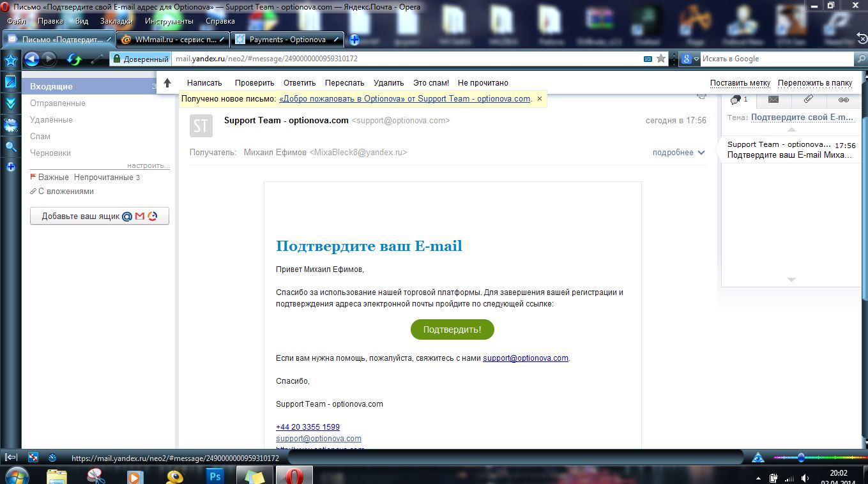Open the Черновики folder
This screenshot has width=868, height=484.
pyautogui.click(x=50, y=153)
